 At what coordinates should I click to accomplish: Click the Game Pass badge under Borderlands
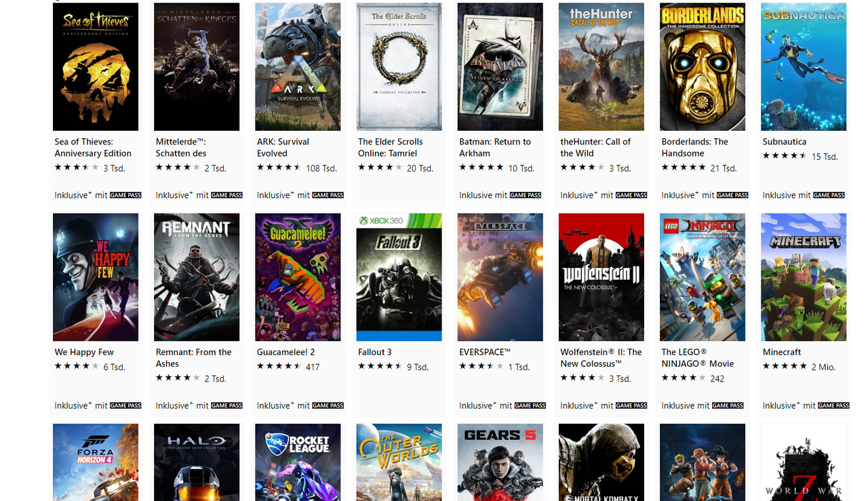[732, 195]
